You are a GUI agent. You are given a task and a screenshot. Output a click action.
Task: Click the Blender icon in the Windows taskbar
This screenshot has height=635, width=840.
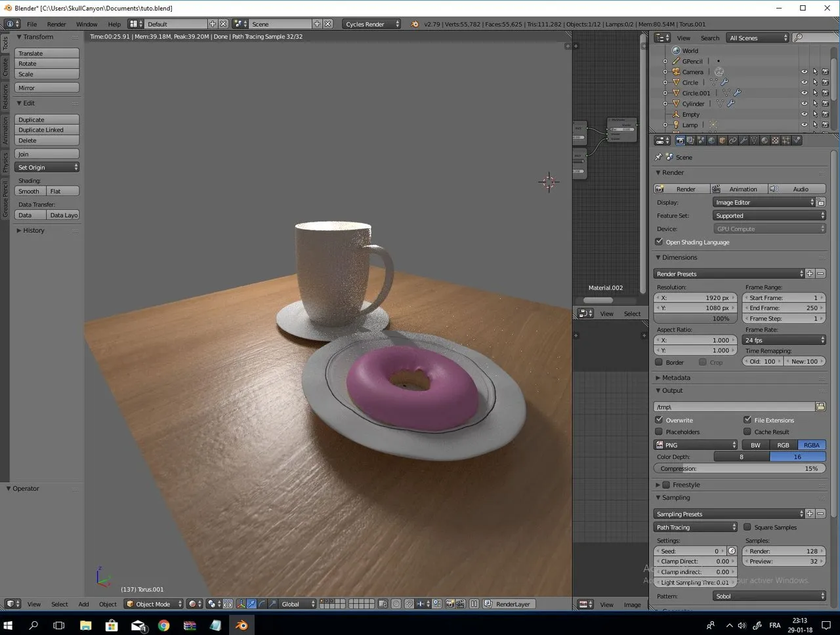tap(241, 625)
